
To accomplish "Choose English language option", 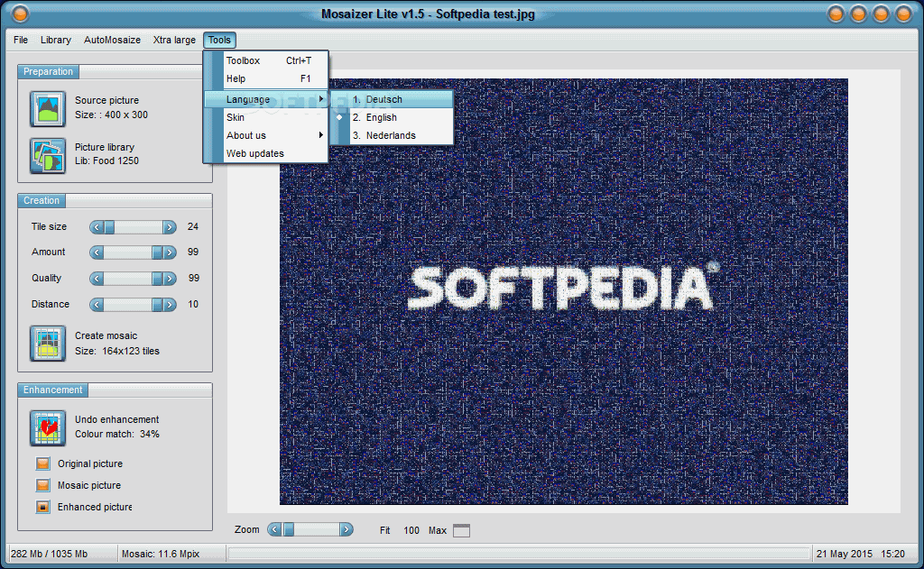I will [x=392, y=117].
